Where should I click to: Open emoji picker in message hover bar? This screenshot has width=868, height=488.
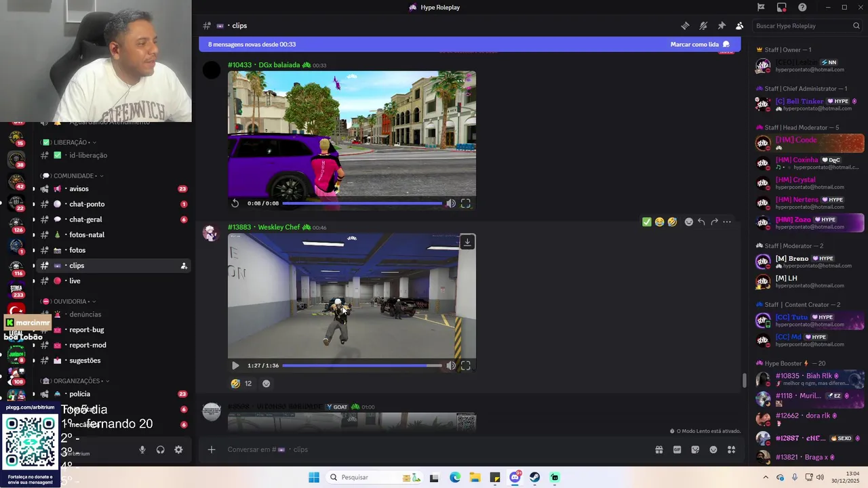(689, 222)
